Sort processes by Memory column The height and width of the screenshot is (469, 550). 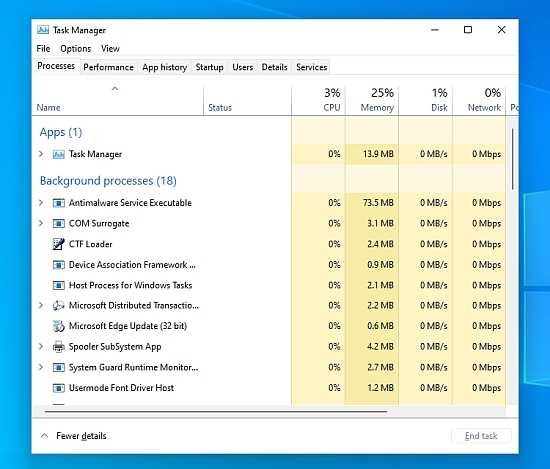coord(372,101)
